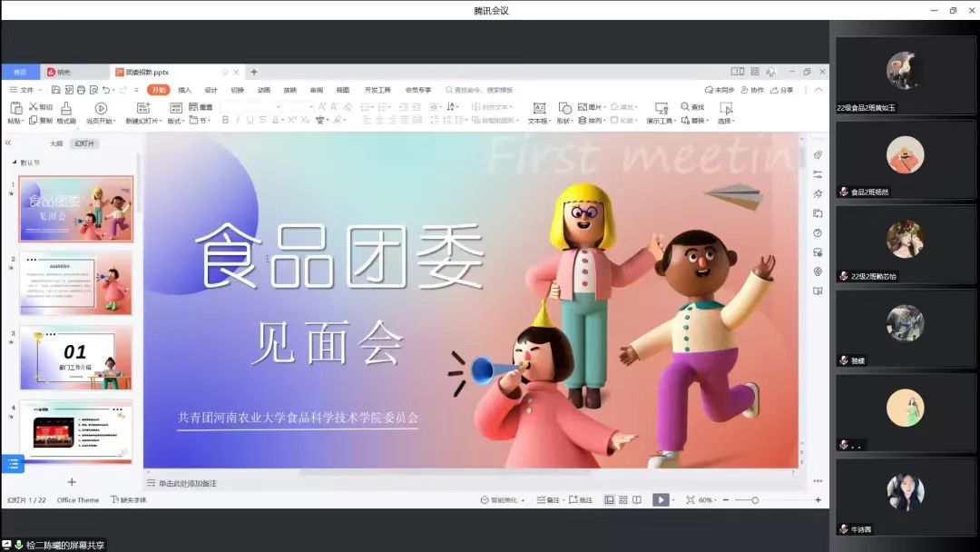Start slideshow with status bar play button

click(661, 500)
